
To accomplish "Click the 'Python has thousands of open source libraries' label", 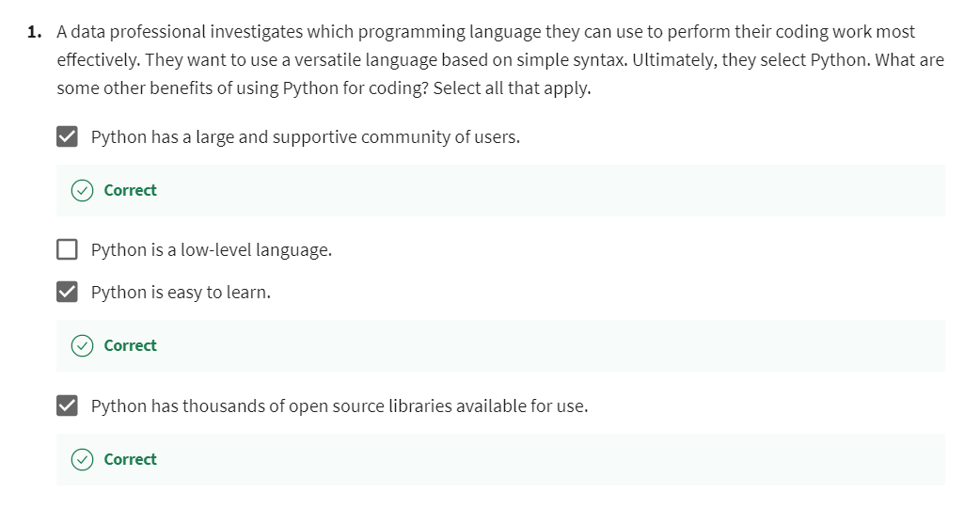I will coord(339,406).
